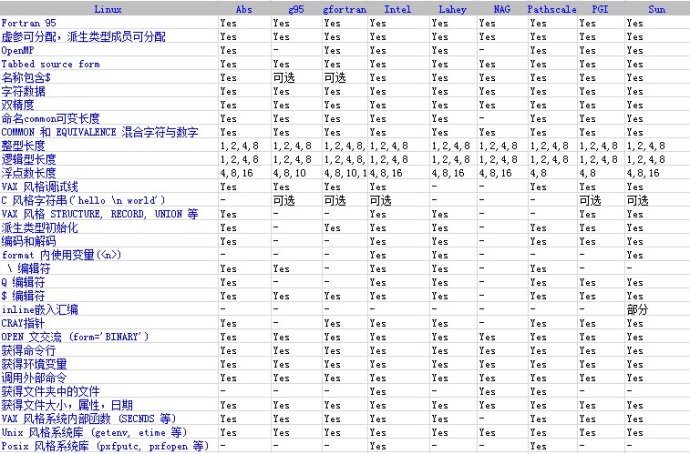Click 1,2,4,8 in Abs 整型长度 cell
Viewport: 690px width, 454px height.
pos(239,146)
